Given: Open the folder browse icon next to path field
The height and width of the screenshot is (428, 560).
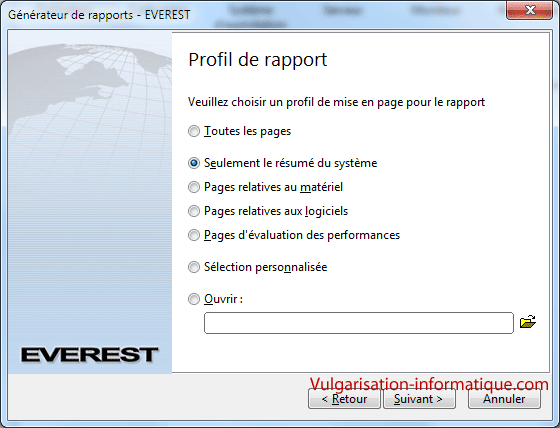Looking at the screenshot, I should point(528,322).
